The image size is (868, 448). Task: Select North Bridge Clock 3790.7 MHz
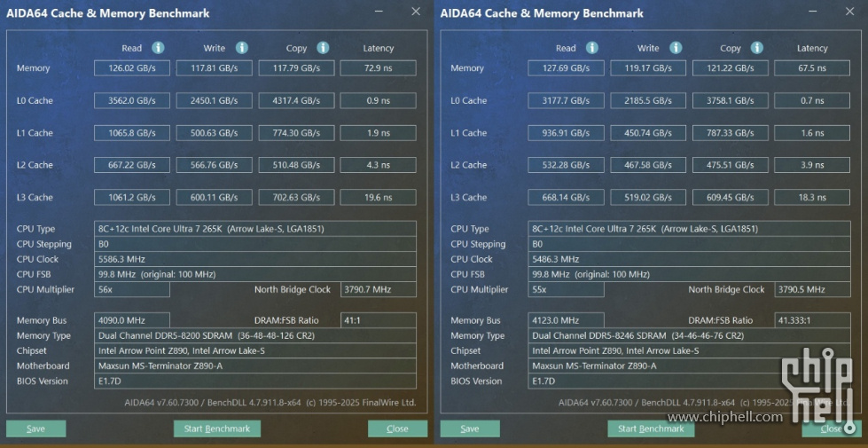click(378, 289)
